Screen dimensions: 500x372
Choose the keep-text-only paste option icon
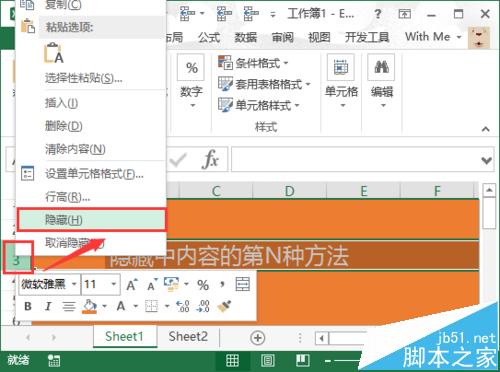(x=54, y=53)
